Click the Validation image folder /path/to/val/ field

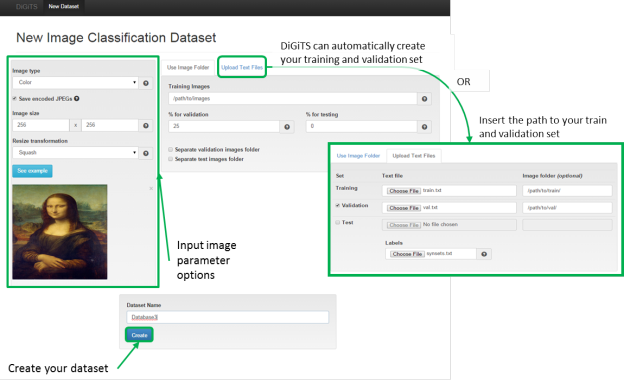(567, 208)
